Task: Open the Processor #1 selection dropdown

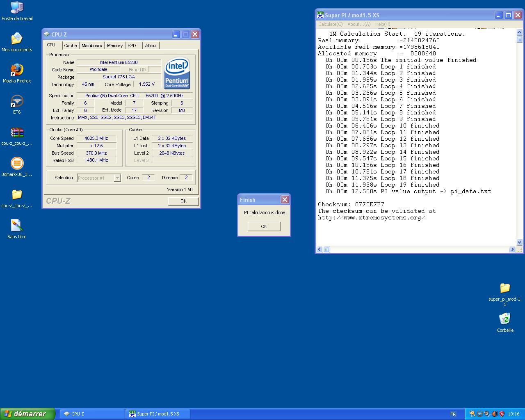Action: 117,178
